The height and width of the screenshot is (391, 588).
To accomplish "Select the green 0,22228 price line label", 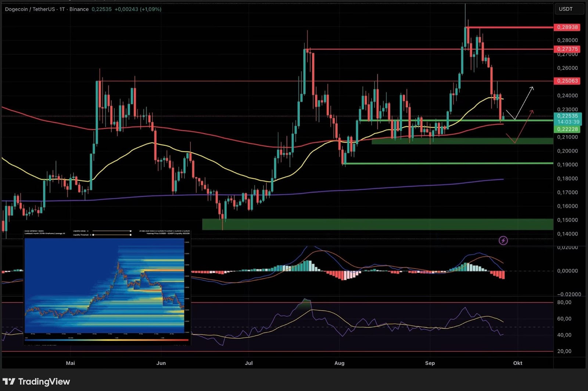I will (x=567, y=129).
